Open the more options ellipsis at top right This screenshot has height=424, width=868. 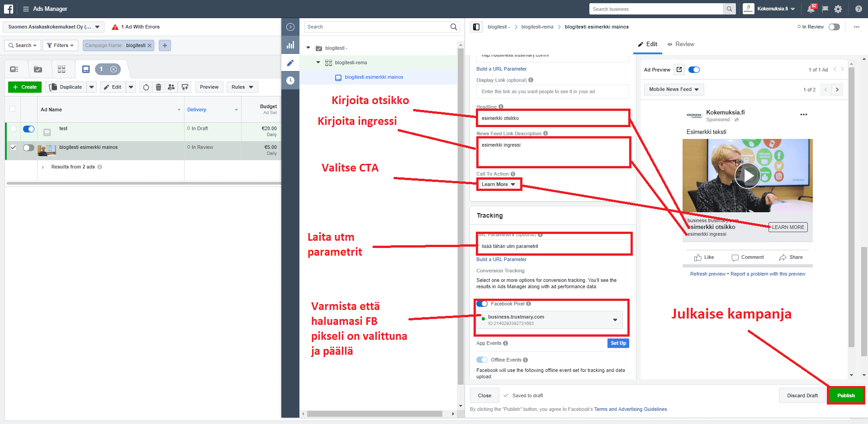(x=857, y=27)
